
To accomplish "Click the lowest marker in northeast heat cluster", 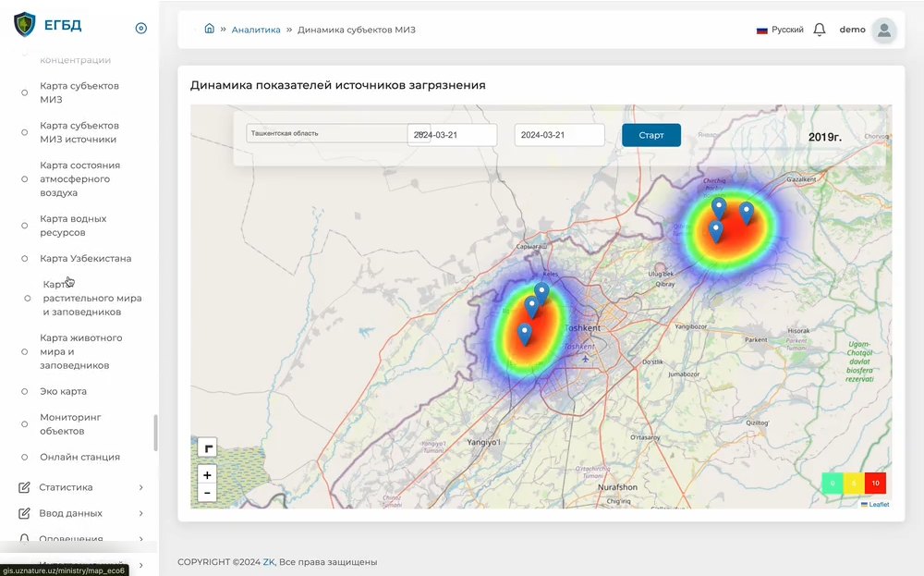I will 715,232.
